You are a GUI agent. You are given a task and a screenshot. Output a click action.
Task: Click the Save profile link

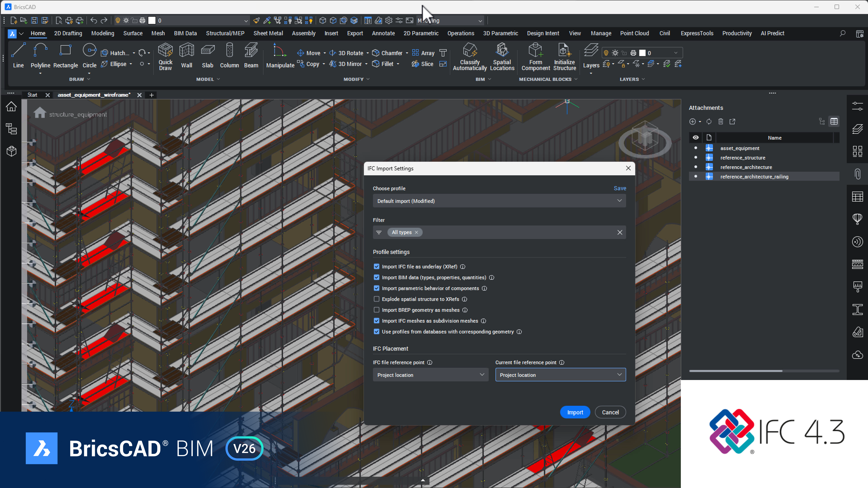(620, 188)
